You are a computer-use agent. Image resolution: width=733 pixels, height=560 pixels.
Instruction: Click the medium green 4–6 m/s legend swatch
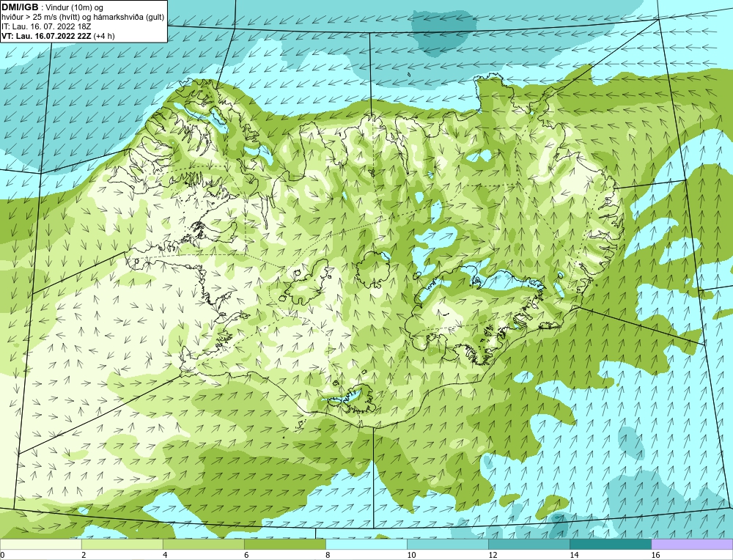click(204, 544)
